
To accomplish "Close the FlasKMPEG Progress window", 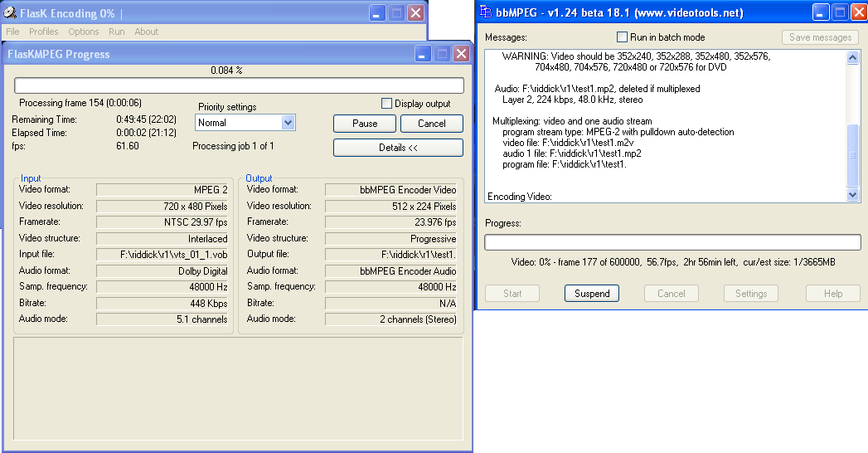I will coord(461,54).
